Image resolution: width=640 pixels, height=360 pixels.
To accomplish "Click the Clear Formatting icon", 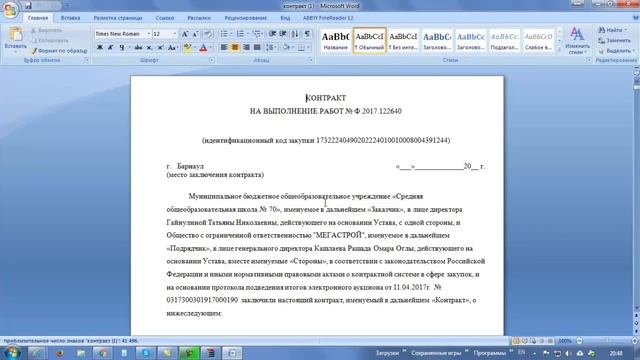I will pos(208,34).
